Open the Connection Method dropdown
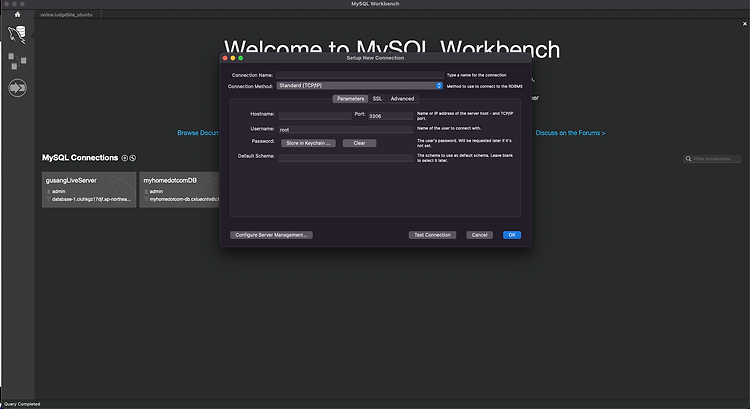This screenshot has height=409, width=750. pyautogui.click(x=360, y=86)
